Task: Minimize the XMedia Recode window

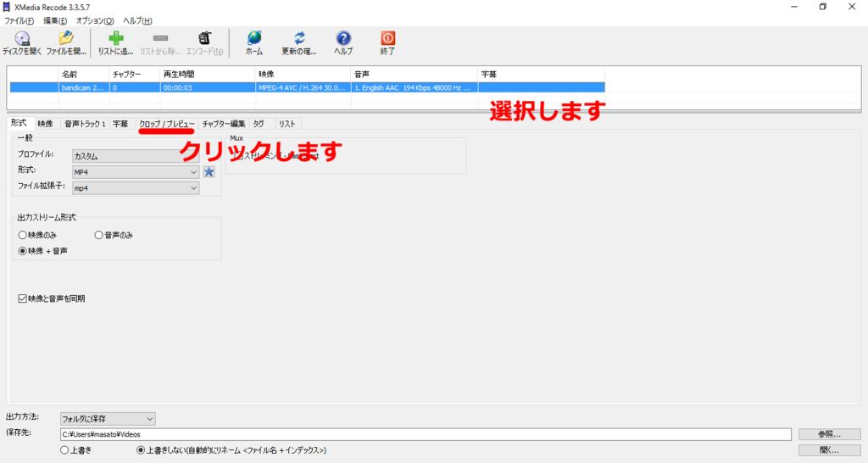Action: pyautogui.click(x=794, y=7)
